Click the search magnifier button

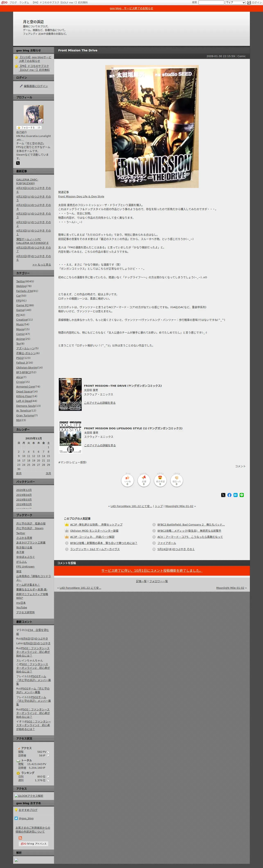[x=249, y=2]
